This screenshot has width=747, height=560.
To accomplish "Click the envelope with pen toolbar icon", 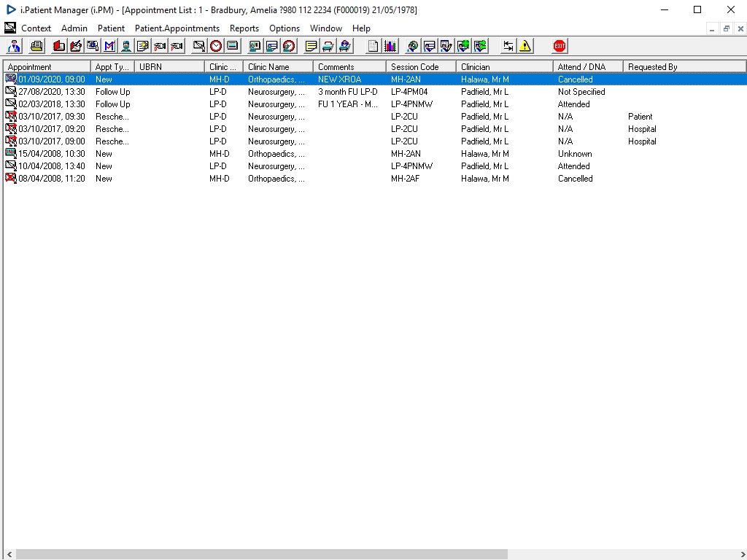I will pyautogui.click(x=199, y=46).
